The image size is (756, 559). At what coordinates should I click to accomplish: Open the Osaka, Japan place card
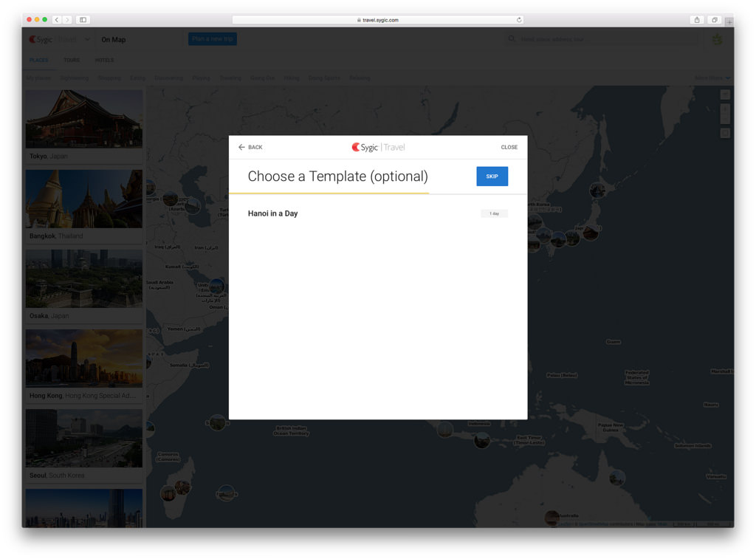pyautogui.click(x=84, y=286)
